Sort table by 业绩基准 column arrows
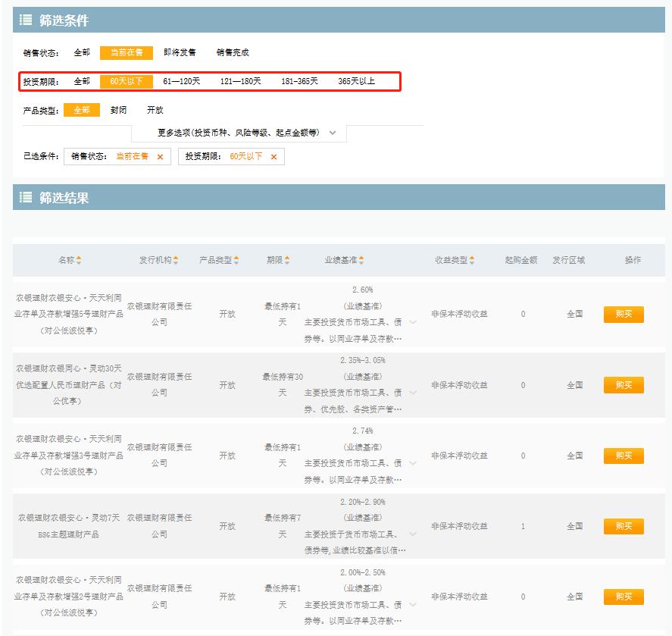The width and height of the screenshot is (672, 636). (361, 260)
